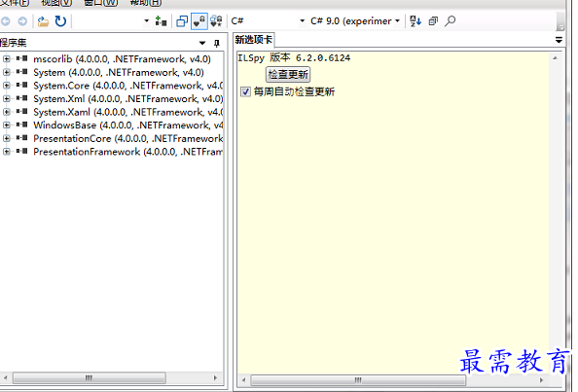Click assembly tree scrollbar left arrow
The width and height of the screenshot is (578, 392).
[5, 378]
